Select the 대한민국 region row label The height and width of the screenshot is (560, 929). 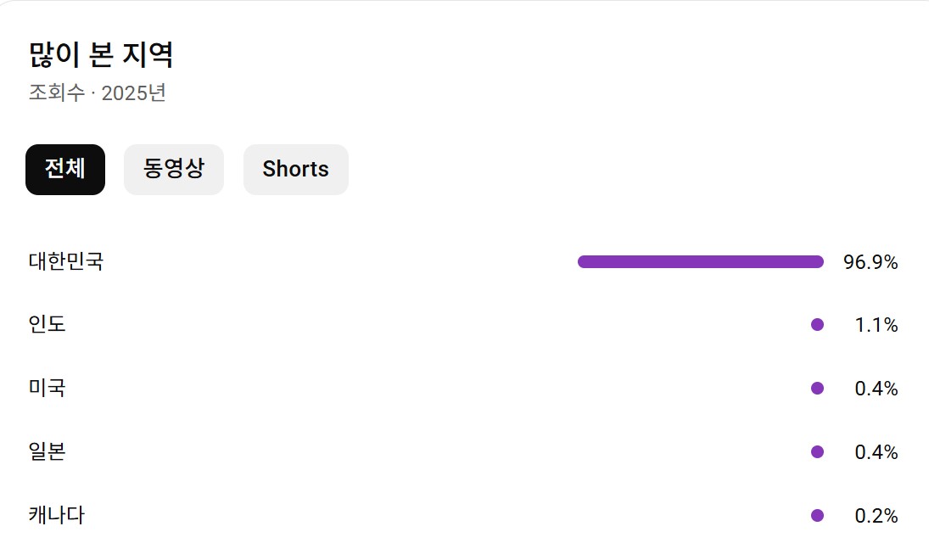pyautogui.click(x=66, y=261)
